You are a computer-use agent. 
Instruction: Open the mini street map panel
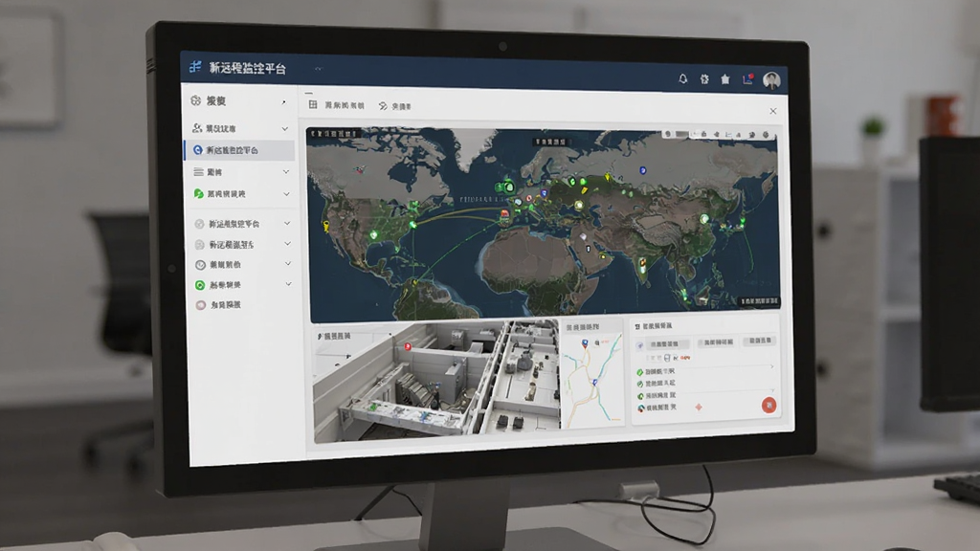592,374
